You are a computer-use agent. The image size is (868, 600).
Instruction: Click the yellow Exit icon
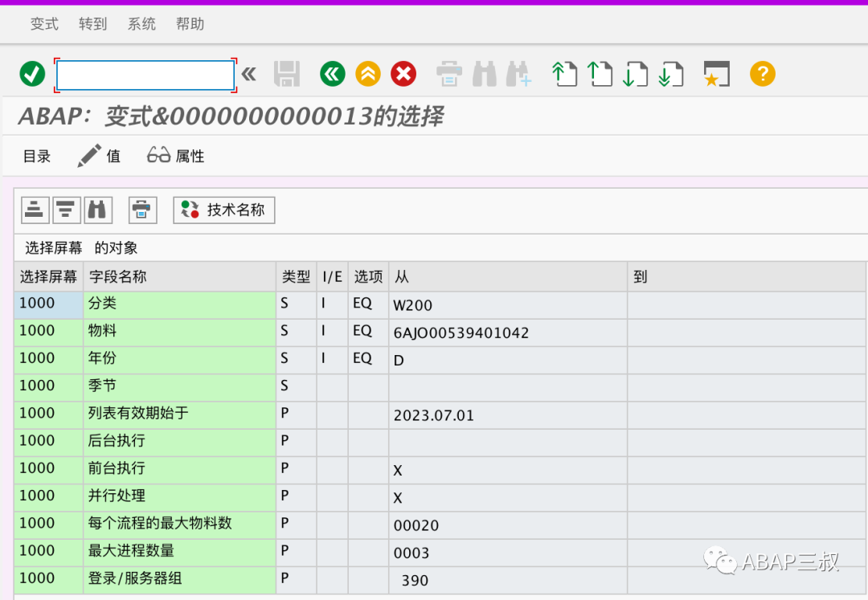click(x=367, y=74)
